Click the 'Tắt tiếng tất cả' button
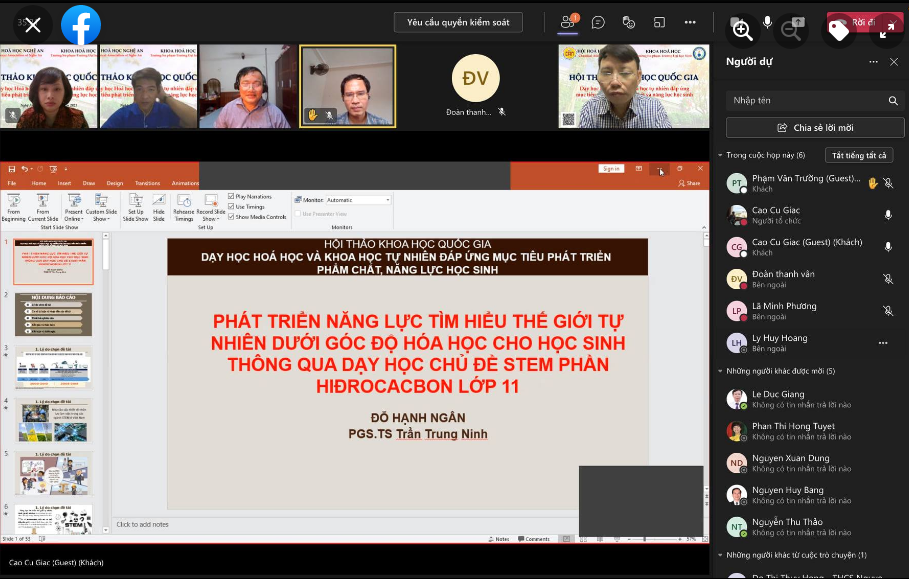Viewport: 909px width, 579px height. [x=857, y=155]
